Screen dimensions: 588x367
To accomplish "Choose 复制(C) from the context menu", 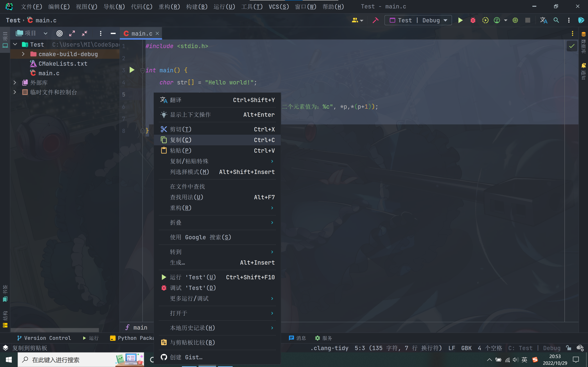I will 181,140.
